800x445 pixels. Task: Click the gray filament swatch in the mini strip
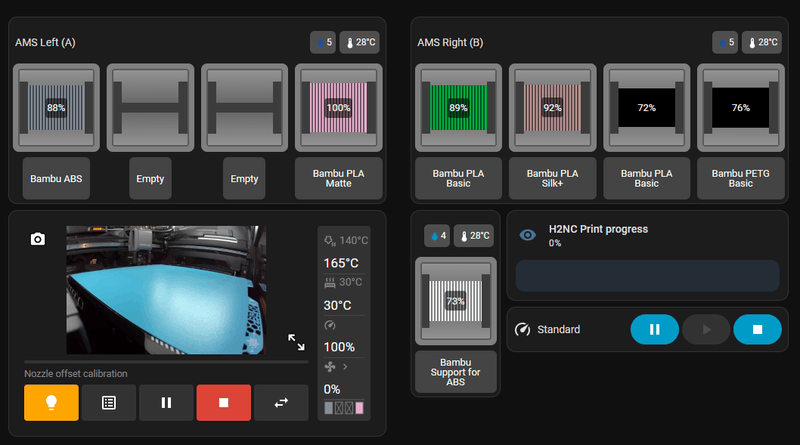tap(329, 408)
